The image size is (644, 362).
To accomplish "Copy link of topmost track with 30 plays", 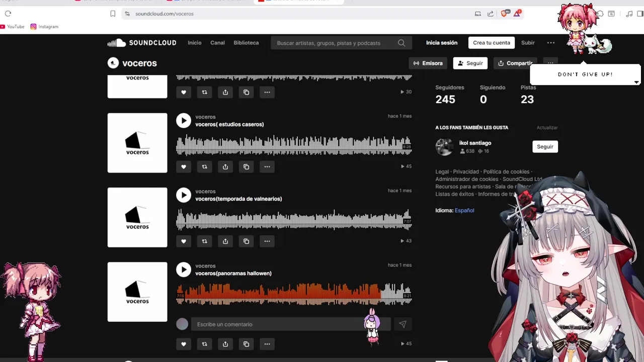I will [246, 92].
